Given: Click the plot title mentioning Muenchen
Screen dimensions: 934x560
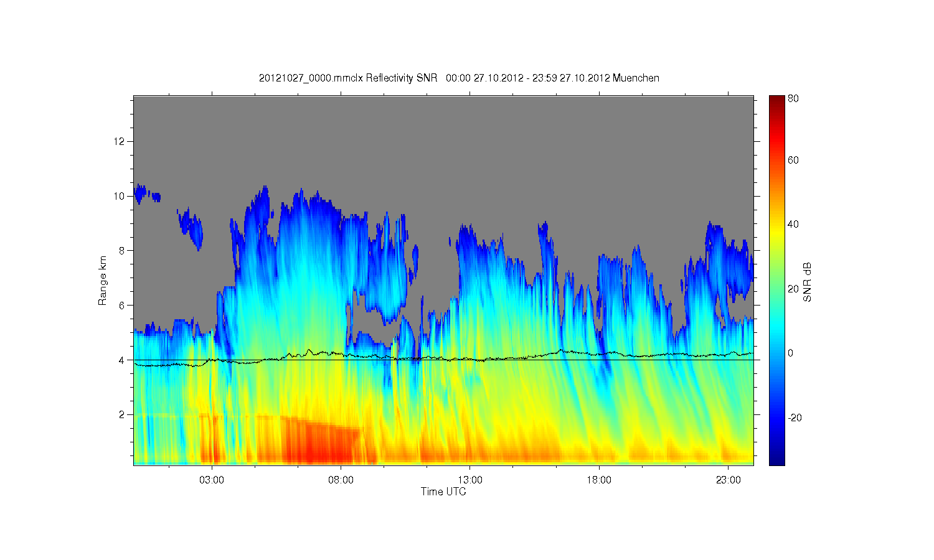Looking at the screenshot, I should coord(459,78).
